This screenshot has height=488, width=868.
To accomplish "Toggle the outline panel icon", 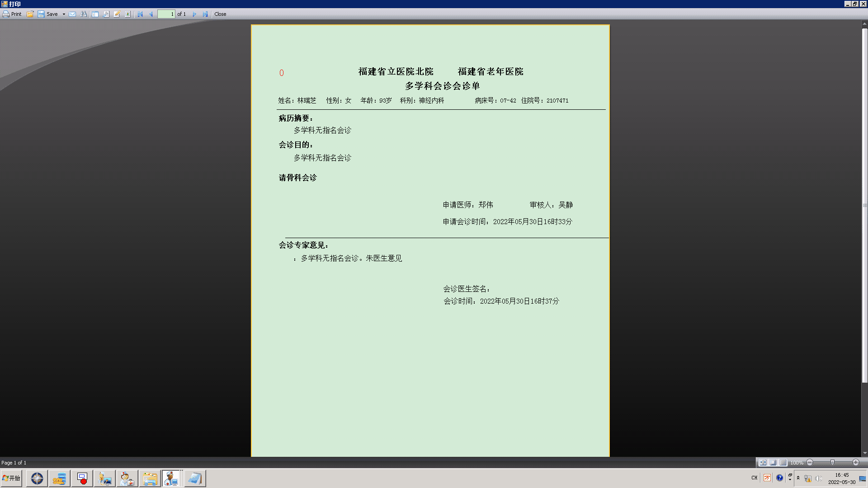I will [x=95, y=14].
